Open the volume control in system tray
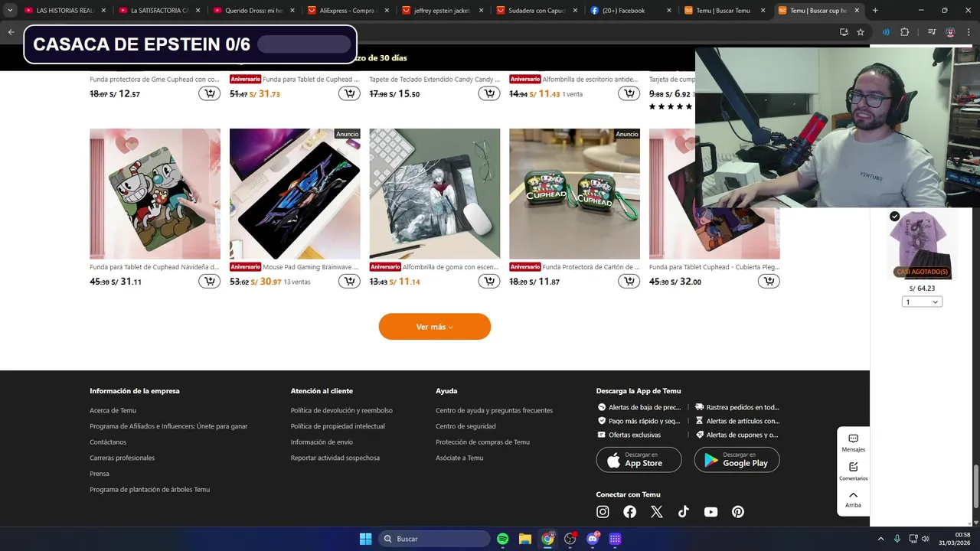This screenshot has height=551, width=980. [925, 539]
